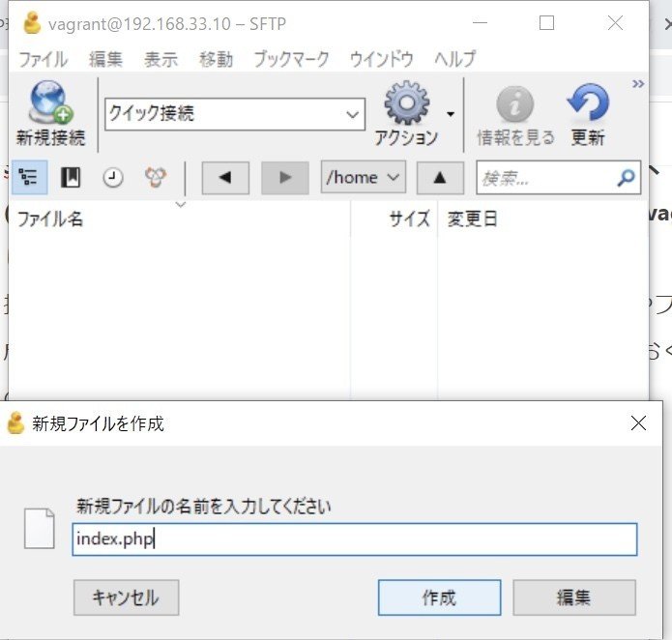
Task: Refresh the listing with 更新 icon
Action: tap(588, 102)
